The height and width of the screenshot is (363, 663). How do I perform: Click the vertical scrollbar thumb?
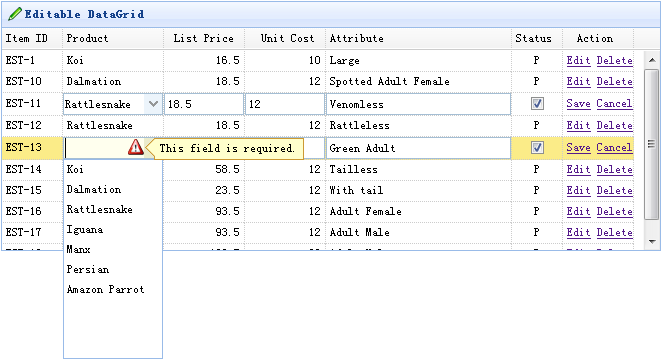652,145
